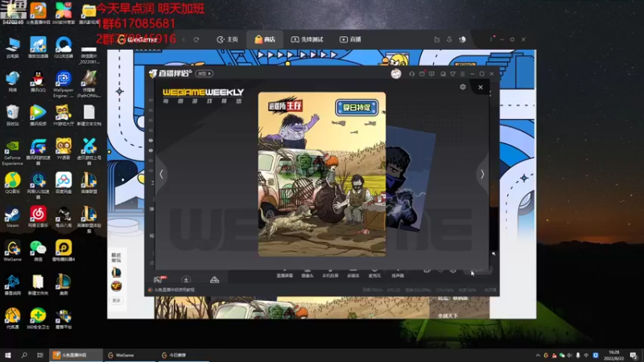The image size is (644, 362).
Task: Click 更多 under recently played in WeGame
Action: tap(117, 300)
